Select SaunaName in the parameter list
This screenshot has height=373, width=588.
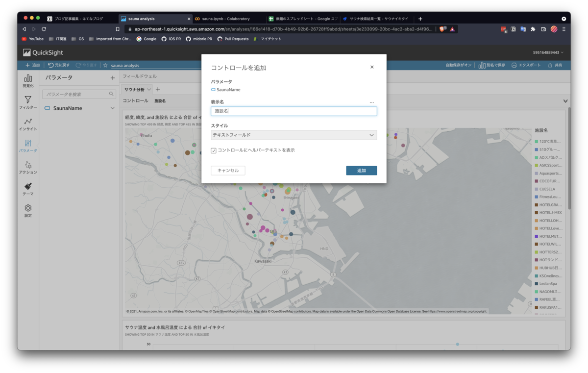(68, 108)
